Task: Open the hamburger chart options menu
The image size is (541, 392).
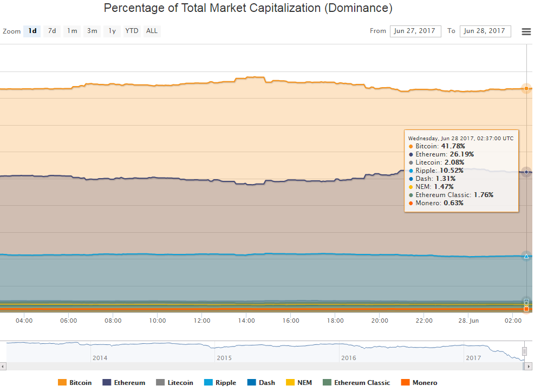Action: [x=526, y=31]
